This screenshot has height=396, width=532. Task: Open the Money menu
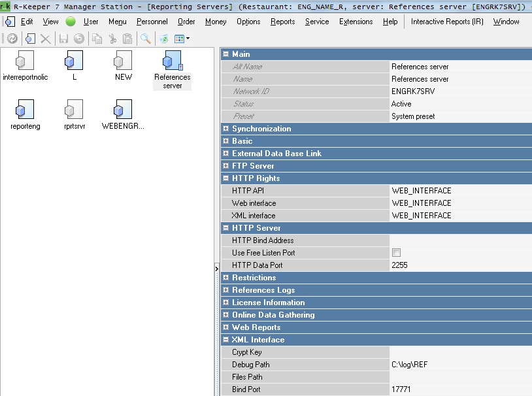[x=216, y=22]
